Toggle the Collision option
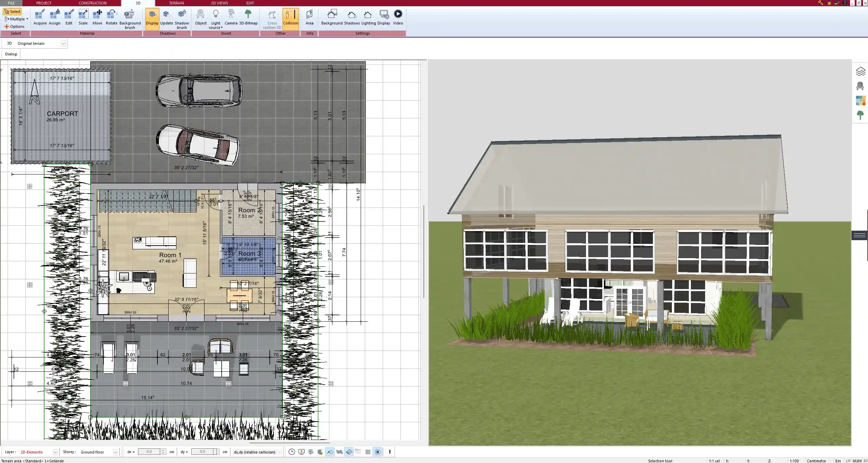868x463 pixels. pos(290,19)
